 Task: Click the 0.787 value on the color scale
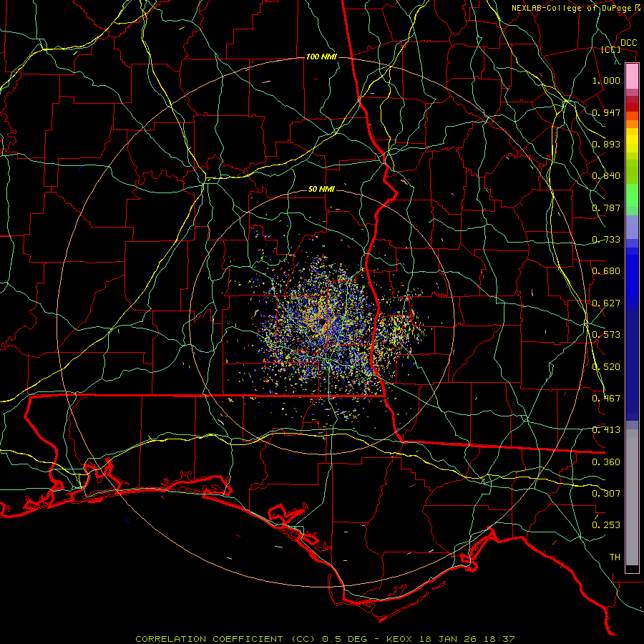606,208
